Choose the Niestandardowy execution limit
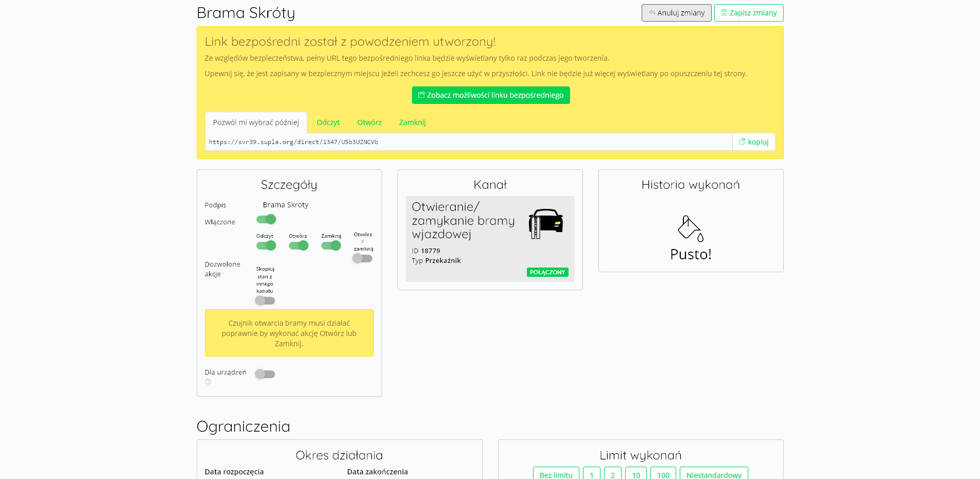The width and height of the screenshot is (980, 479). (x=714, y=475)
